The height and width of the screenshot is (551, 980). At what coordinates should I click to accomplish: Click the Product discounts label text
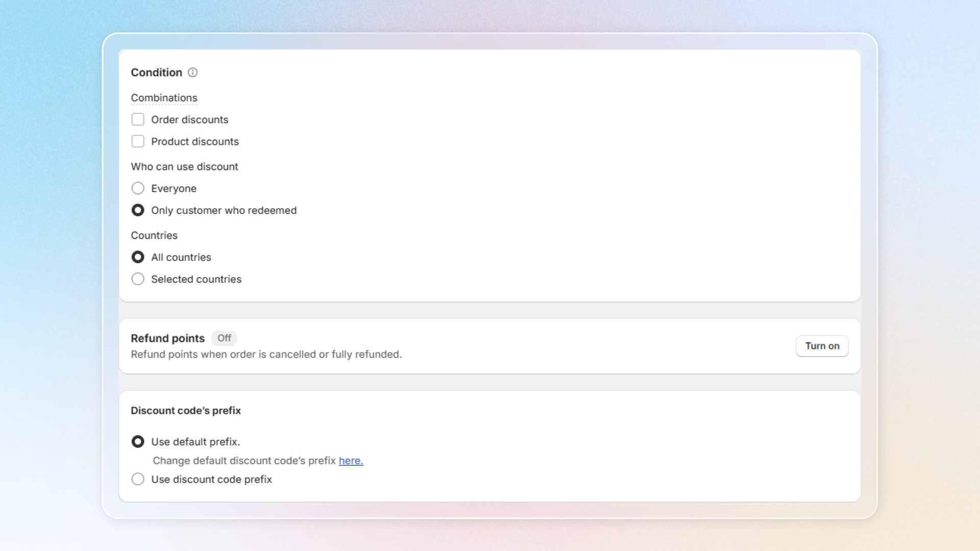[x=194, y=141]
